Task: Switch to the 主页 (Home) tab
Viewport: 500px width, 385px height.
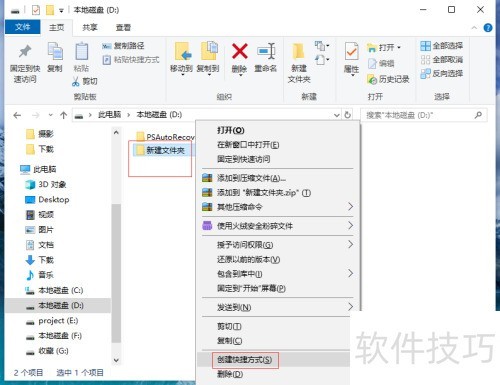Action: coord(56,27)
